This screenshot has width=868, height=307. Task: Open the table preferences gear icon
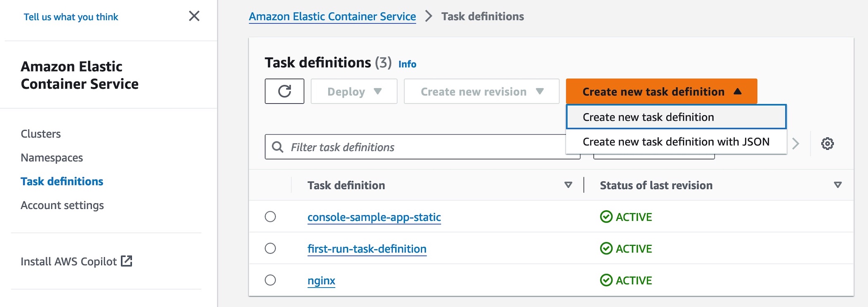(827, 144)
